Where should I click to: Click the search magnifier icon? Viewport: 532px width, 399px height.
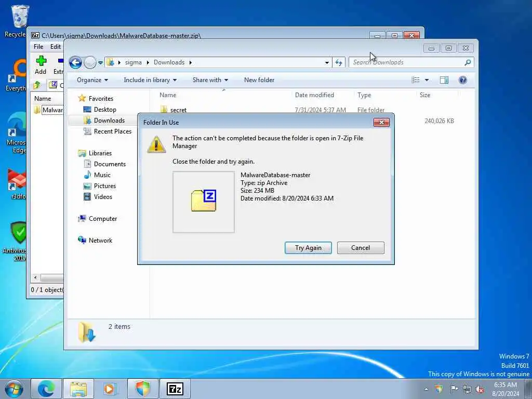pos(468,62)
